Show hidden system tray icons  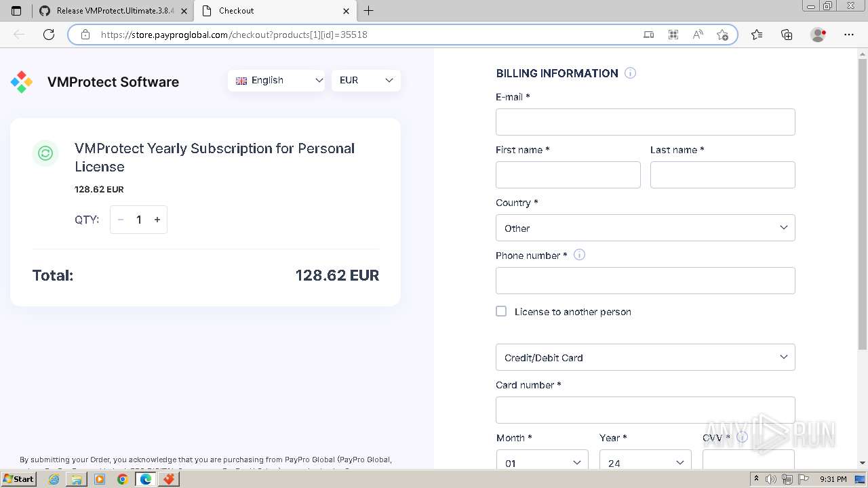click(757, 479)
